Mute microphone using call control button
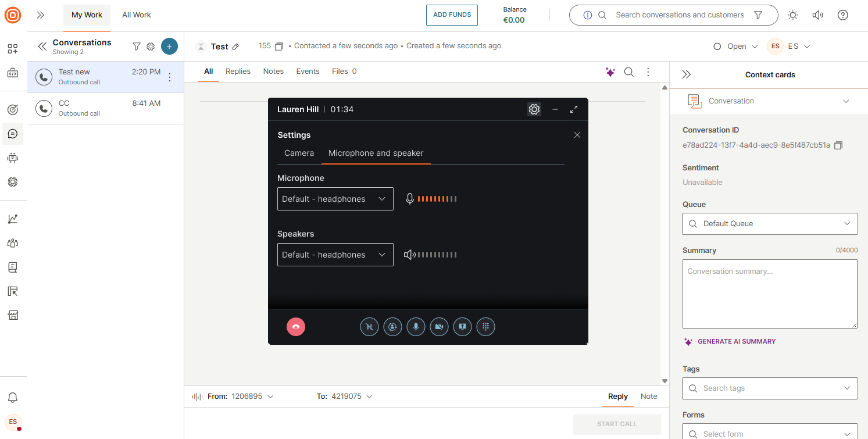Image resolution: width=868 pixels, height=439 pixels. (416, 327)
